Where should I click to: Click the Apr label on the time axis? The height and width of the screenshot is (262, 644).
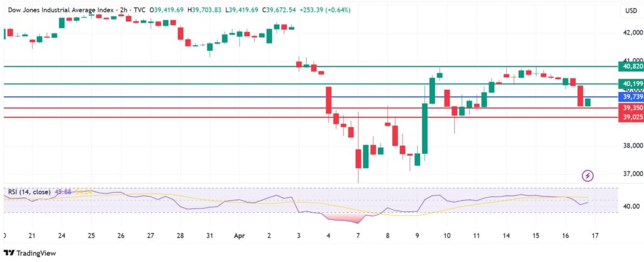(x=238, y=235)
